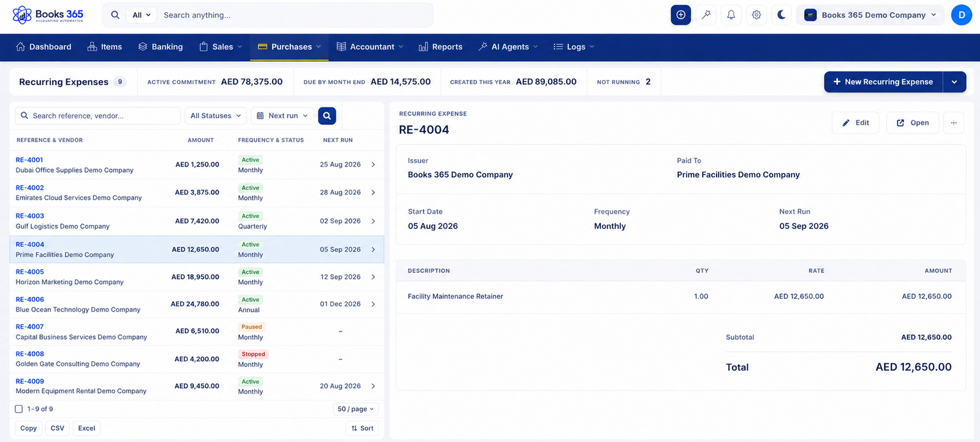
Task: Export the list to Excel
Action: [87, 429]
